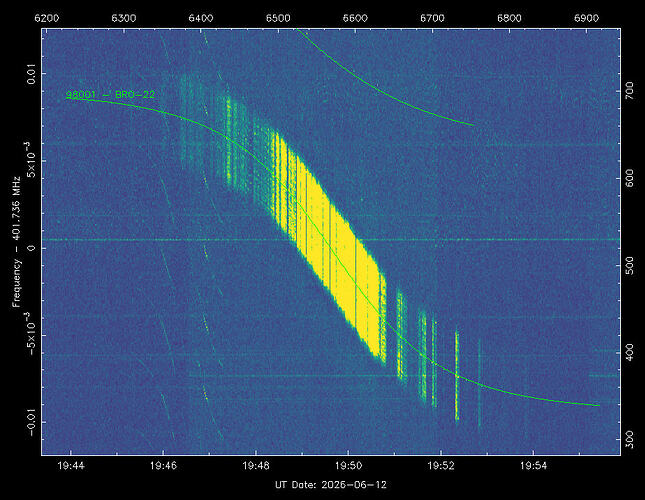
Task: Click the 6700 top axis label
Action: click(x=432, y=18)
